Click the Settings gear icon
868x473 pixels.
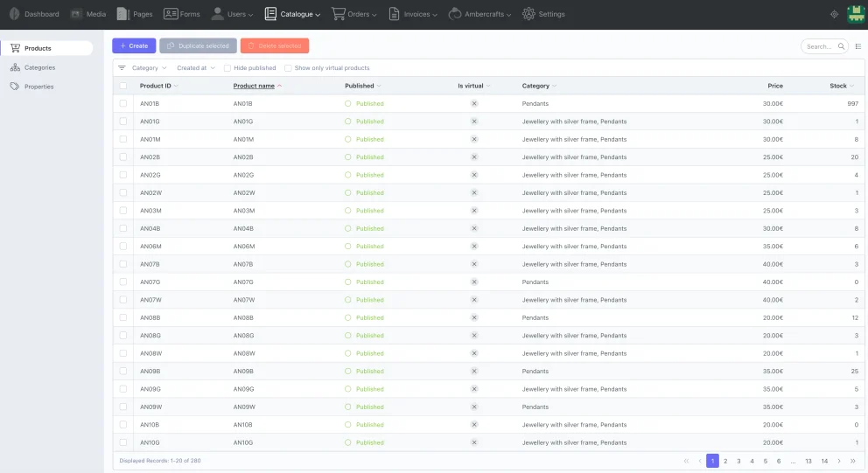click(528, 14)
